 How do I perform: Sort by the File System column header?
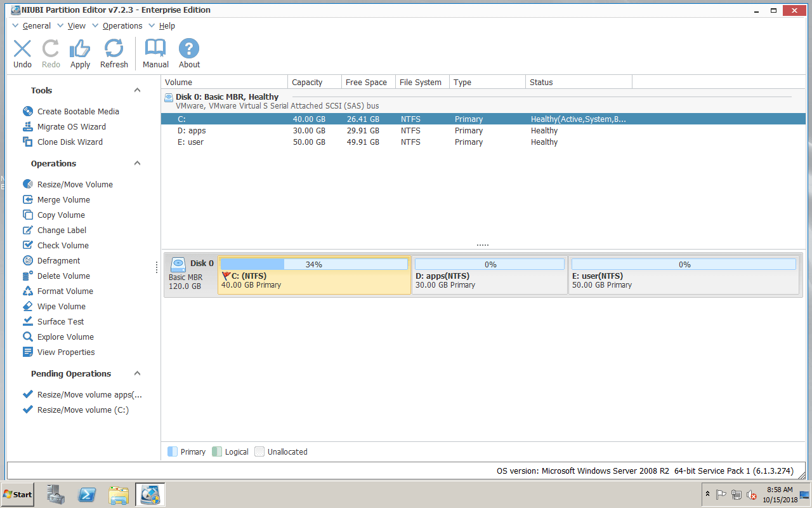[422, 82]
